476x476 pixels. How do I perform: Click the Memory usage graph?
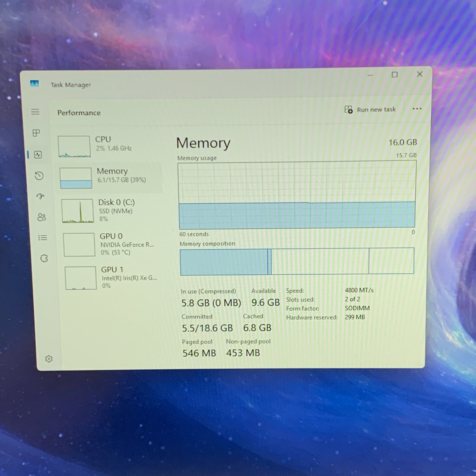pos(297,195)
